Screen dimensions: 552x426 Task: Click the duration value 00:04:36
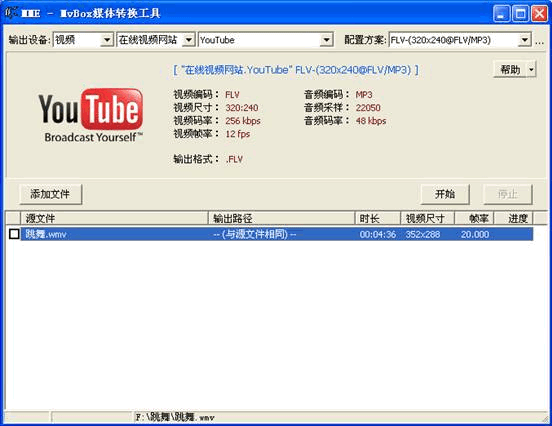[378, 234]
